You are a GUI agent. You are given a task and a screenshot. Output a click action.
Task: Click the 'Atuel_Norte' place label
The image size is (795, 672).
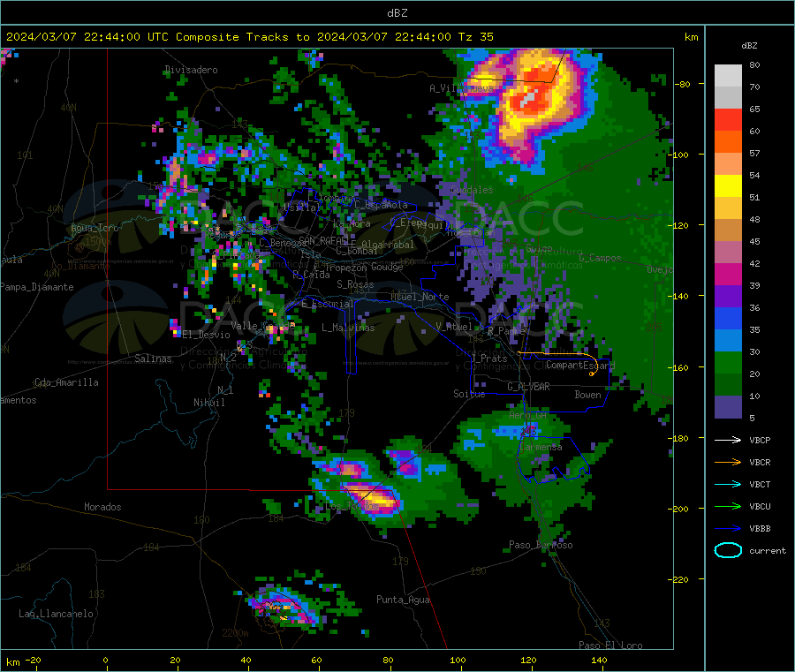click(420, 297)
